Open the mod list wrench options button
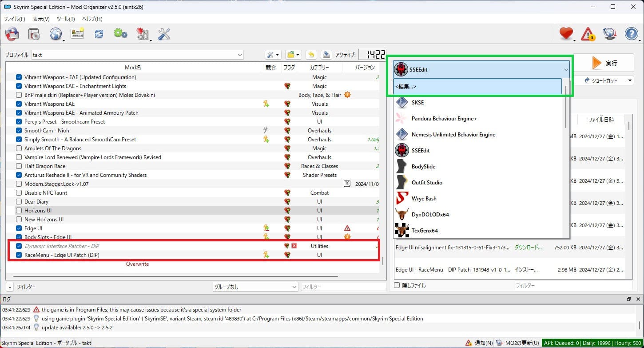The width and height of the screenshot is (644, 348). [273, 55]
